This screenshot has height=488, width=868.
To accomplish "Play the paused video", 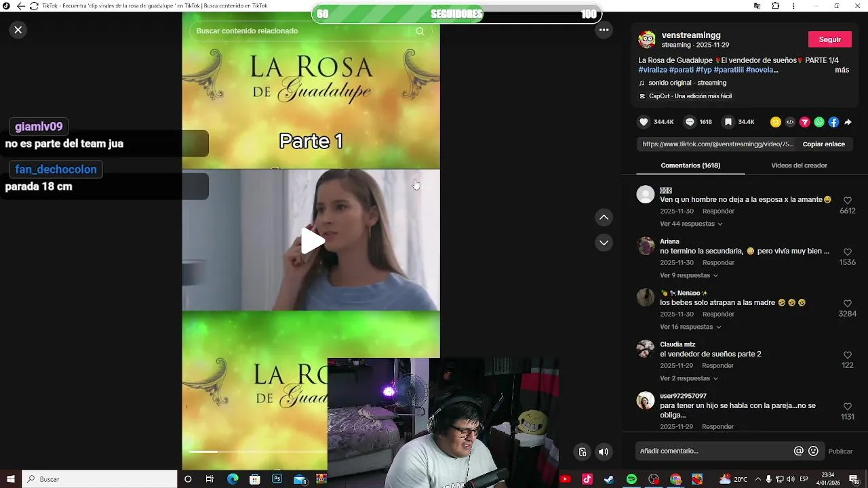I will [x=312, y=241].
